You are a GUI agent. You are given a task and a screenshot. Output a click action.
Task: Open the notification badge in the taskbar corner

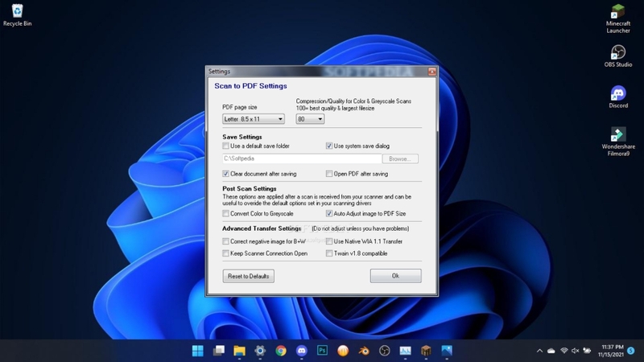tap(631, 351)
